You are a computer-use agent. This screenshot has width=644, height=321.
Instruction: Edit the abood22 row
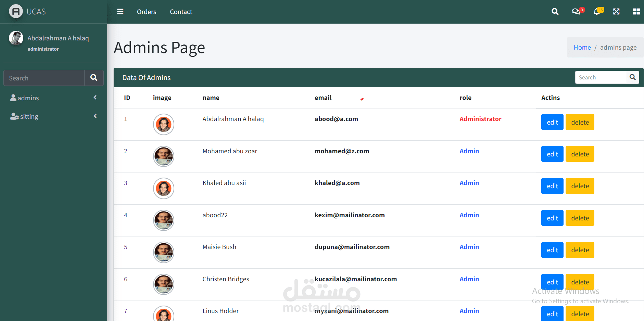[552, 218]
